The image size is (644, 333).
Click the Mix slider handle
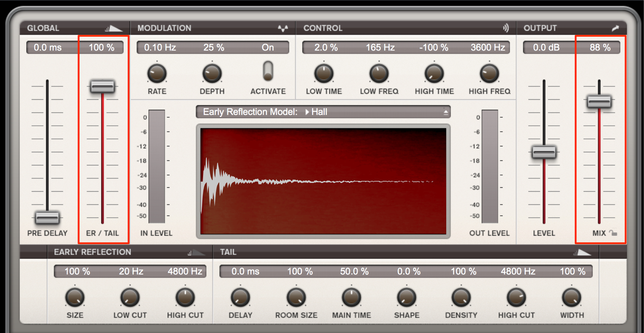click(x=599, y=101)
